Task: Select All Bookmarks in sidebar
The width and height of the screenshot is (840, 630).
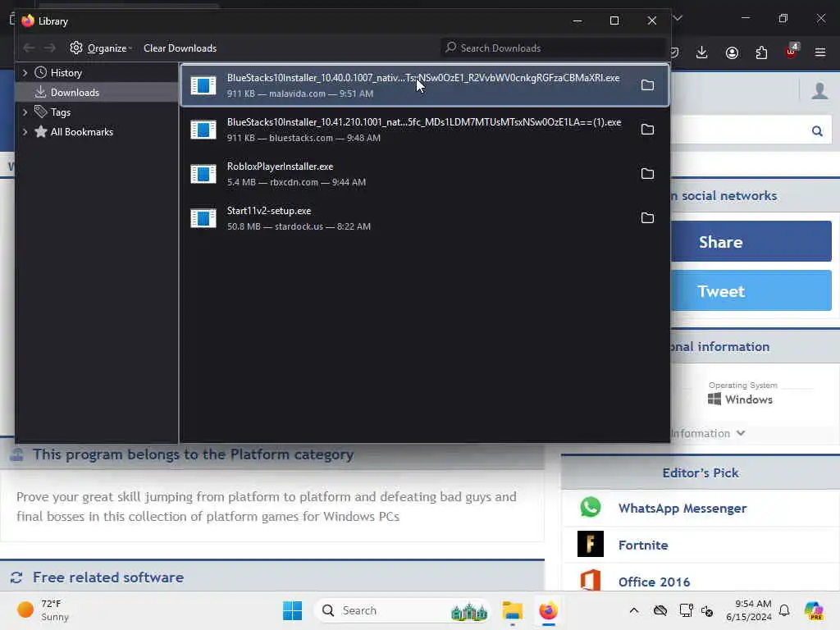Action: point(97,132)
